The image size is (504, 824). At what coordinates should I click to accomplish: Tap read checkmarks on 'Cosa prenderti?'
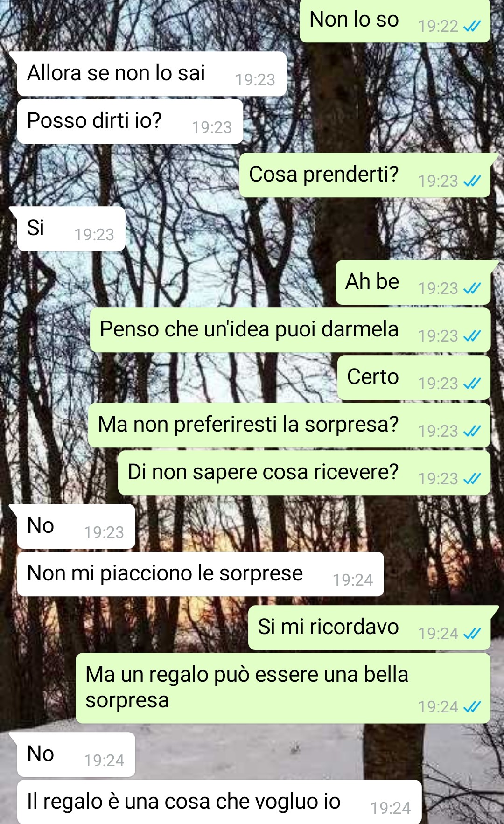(x=472, y=181)
